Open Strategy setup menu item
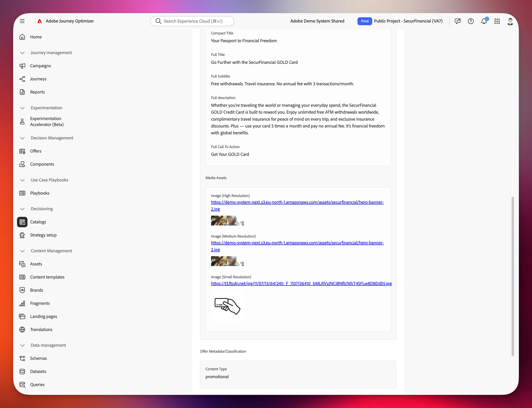 43,235
